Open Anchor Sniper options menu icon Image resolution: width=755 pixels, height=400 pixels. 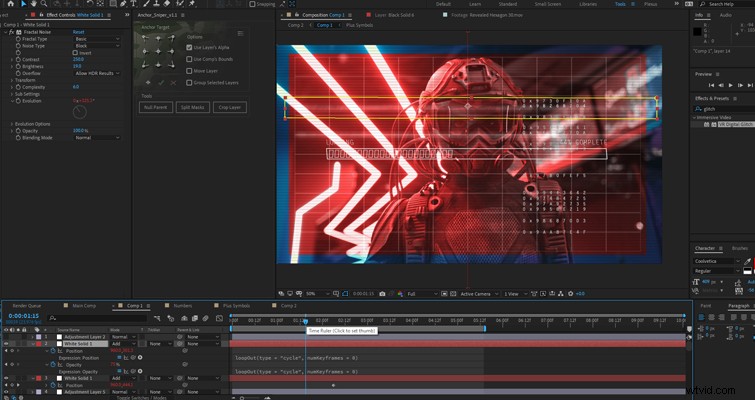pyautogui.click(x=240, y=34)
